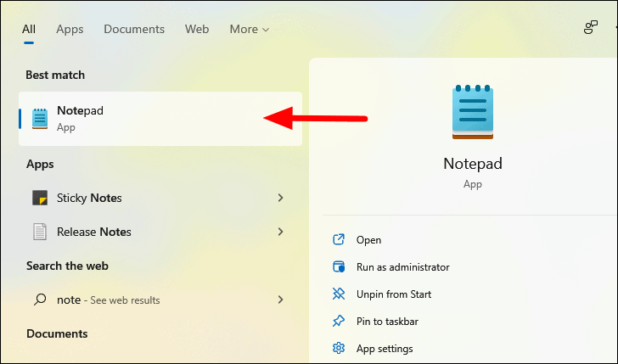618x364 pixels.
Task: Switch to the Apps search tab
Action: 70,29
